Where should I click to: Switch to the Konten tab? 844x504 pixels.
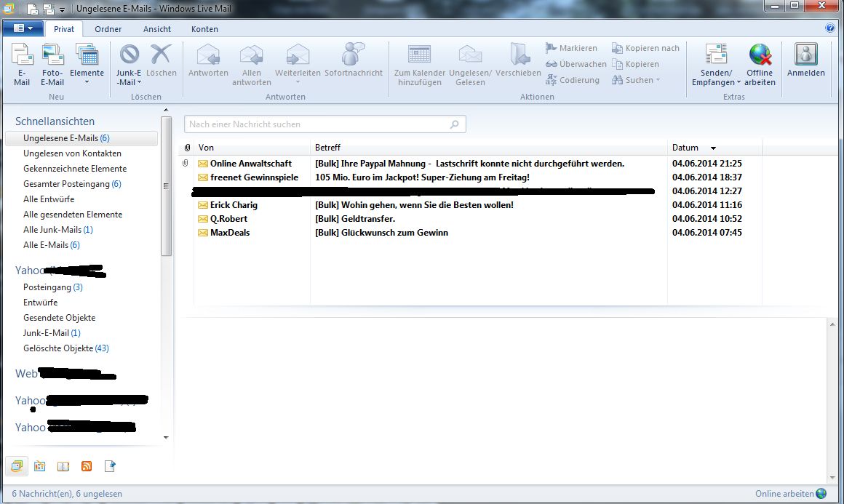pyautogui.click(x=204, y=29)
